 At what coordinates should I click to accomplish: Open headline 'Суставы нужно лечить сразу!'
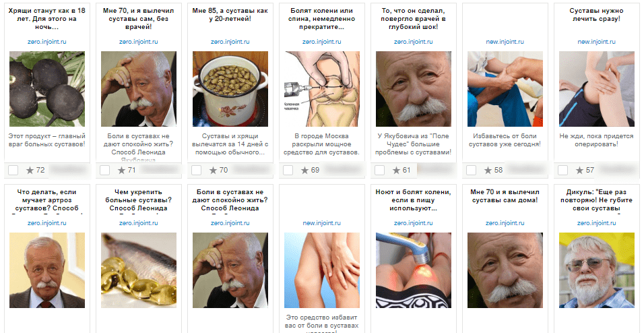(597, 15)
